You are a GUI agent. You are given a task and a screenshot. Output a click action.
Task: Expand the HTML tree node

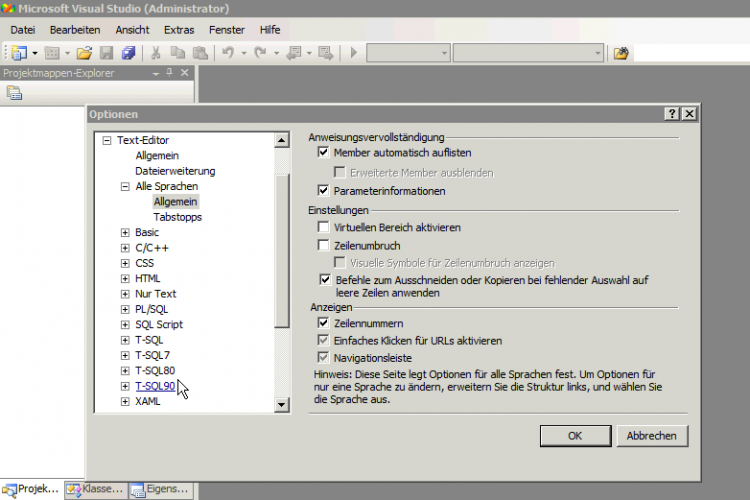pyautogui.click(x=125, y=278)
